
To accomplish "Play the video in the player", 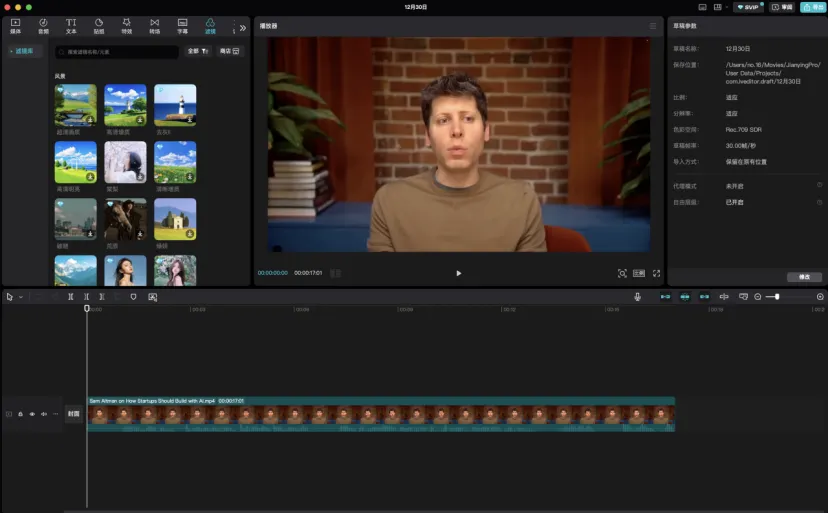I will (458, 273).
